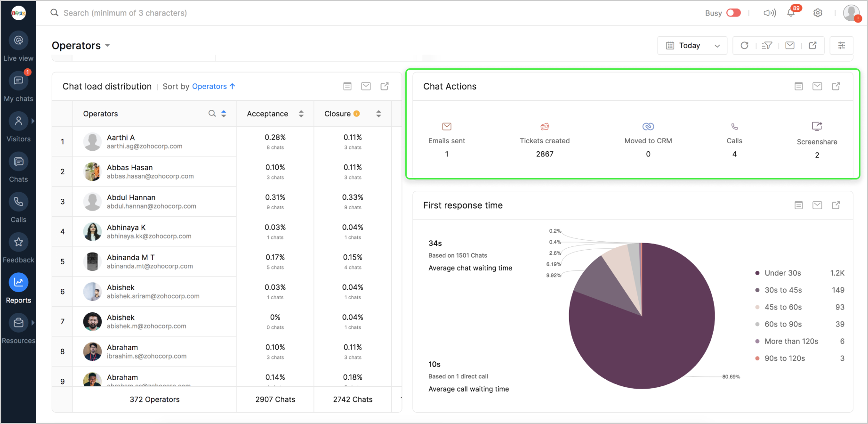
Task: Toggle the 30s to 45s legend entry
Action: click(x=783, y=290)
